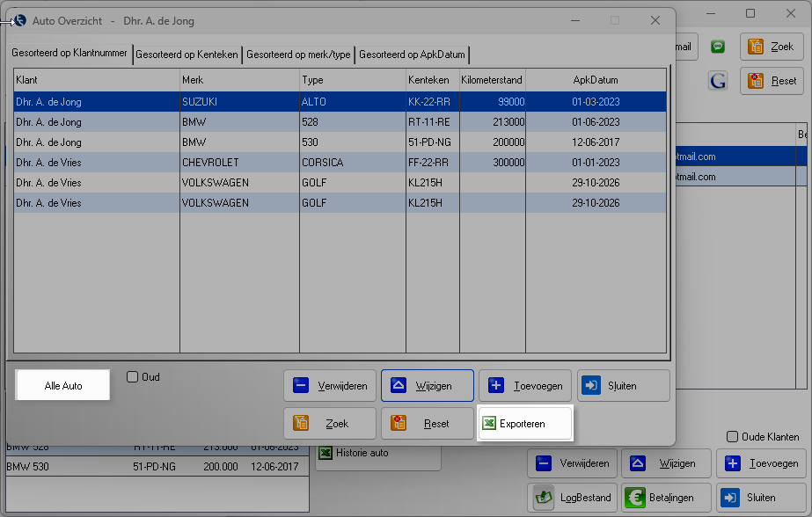
Task: Open Google search via the G icon
Action: (719, 81)
